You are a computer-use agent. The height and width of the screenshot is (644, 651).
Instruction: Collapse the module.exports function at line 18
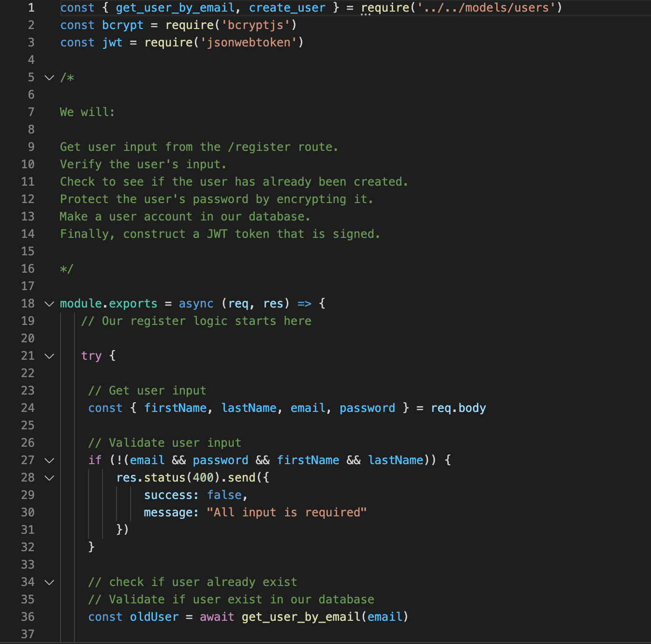pyautogui.click(x=49, y=304)
